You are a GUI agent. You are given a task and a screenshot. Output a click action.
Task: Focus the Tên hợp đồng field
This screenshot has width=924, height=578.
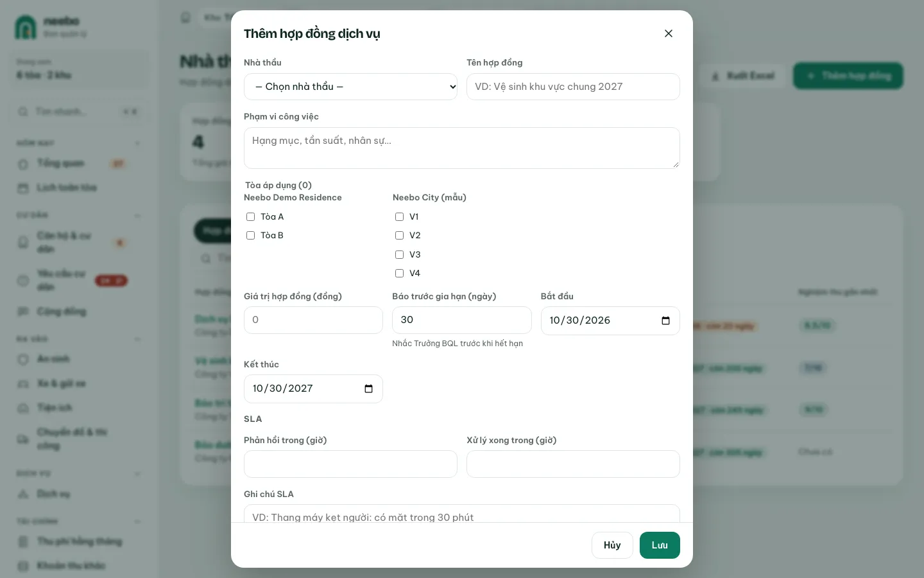pyautogui.click(x=573, y=87)
